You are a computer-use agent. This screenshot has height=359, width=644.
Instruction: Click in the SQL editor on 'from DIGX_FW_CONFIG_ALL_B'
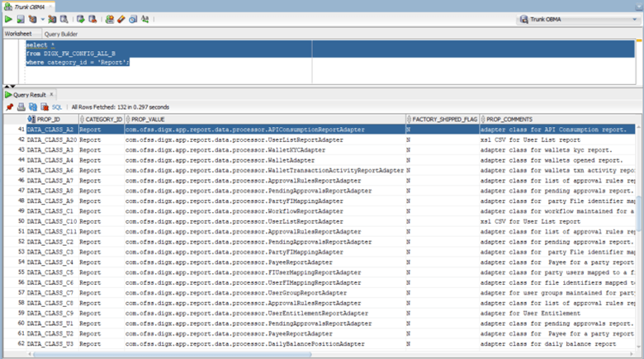(71, 54)
